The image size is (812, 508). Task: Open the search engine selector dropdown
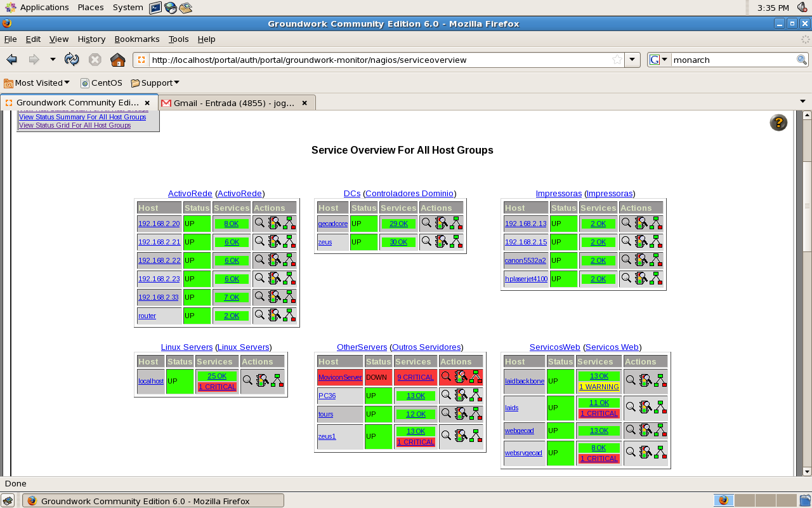659,60
